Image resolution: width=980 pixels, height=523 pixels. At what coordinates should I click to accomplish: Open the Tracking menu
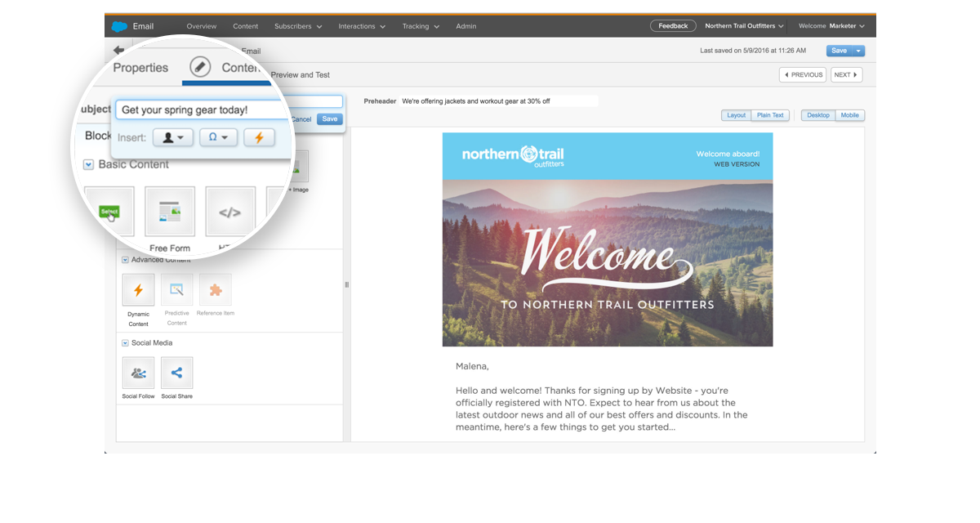420,26
